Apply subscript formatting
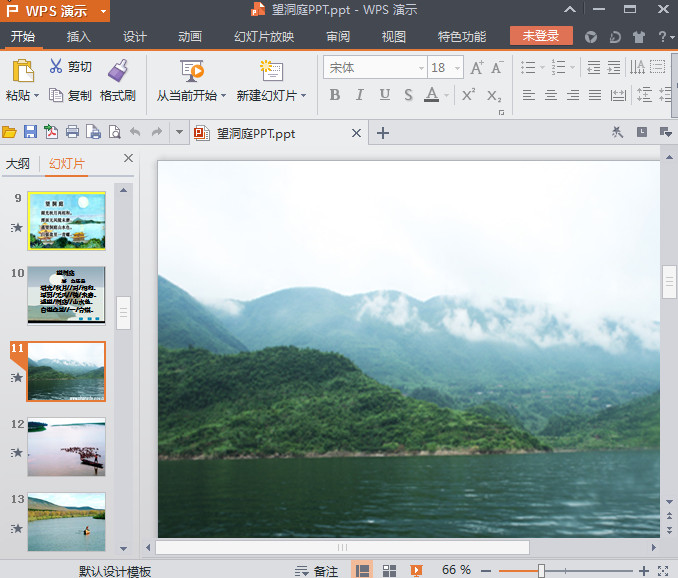 494,96
